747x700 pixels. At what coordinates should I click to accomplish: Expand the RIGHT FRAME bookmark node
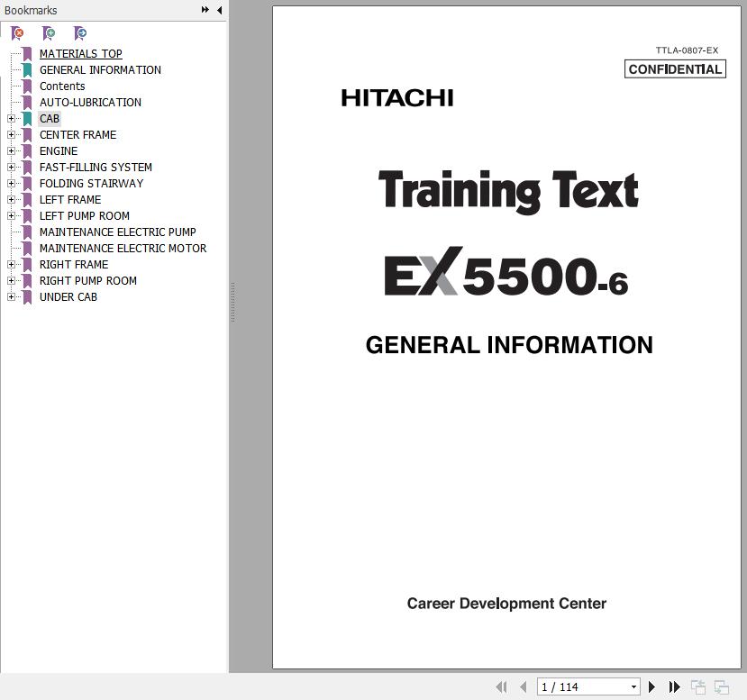tap(11, 264)
